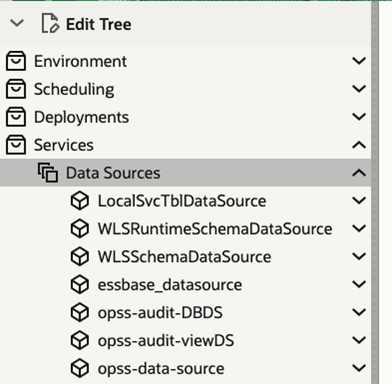Click the WLSSchemaDataSource cube icon
The height and width of the screenshot is (384, 392).
tap(80, 257)
